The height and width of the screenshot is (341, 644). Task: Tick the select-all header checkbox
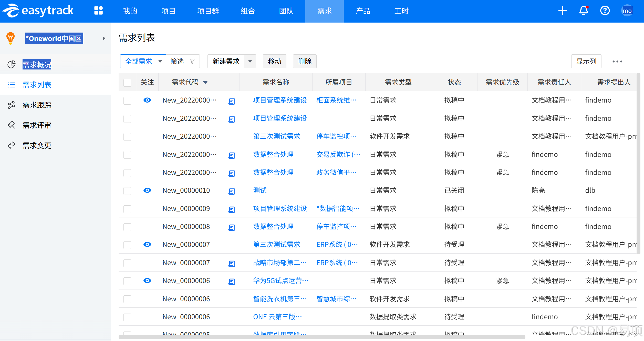pos(127,83)
